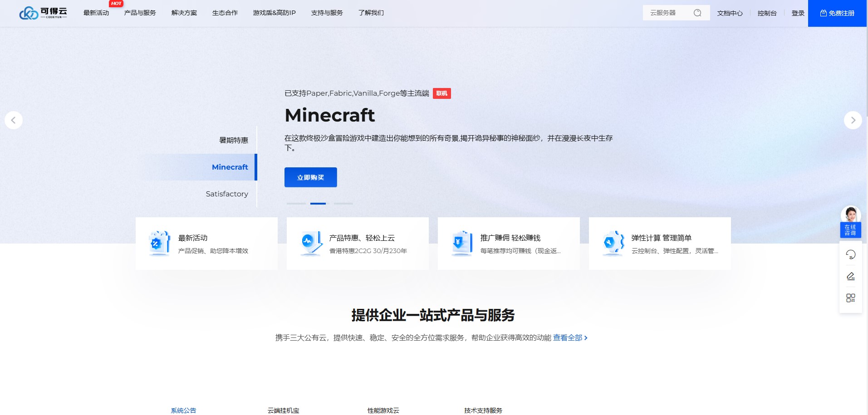
Task: Click the search magnifier icon
Action: point(697,13)
